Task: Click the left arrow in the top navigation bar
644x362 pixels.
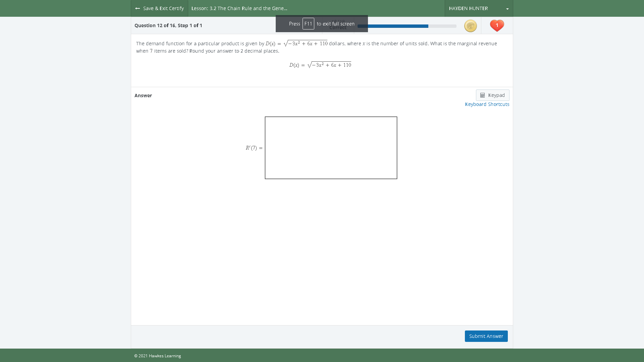Action: click(x=137, y=8)
